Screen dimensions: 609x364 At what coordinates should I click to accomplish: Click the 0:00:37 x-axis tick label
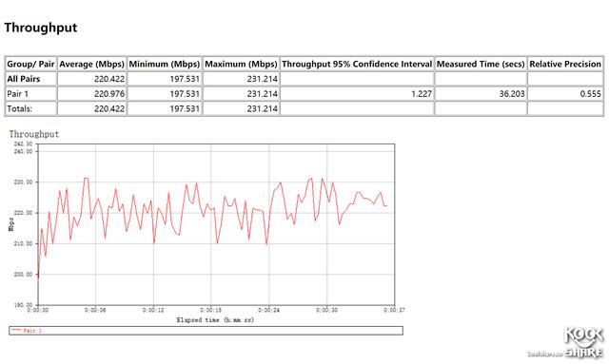pyautogui.click(x=394, y=310)
